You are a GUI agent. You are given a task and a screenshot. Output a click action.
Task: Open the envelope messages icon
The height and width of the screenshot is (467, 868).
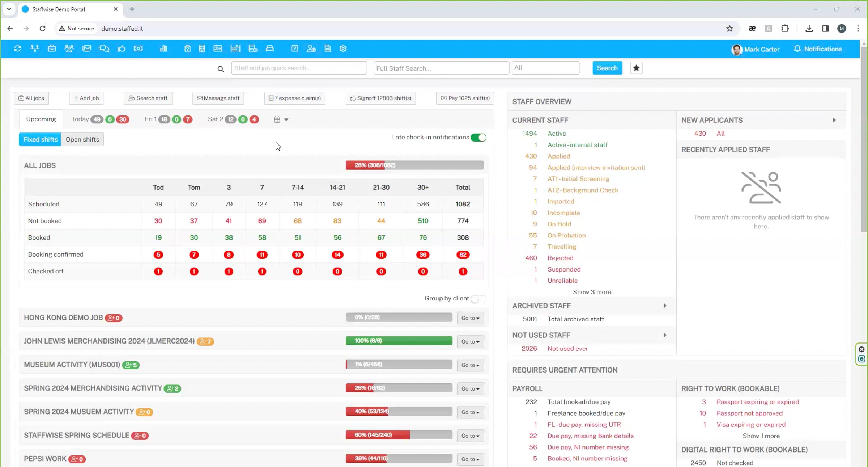(86, 49)
